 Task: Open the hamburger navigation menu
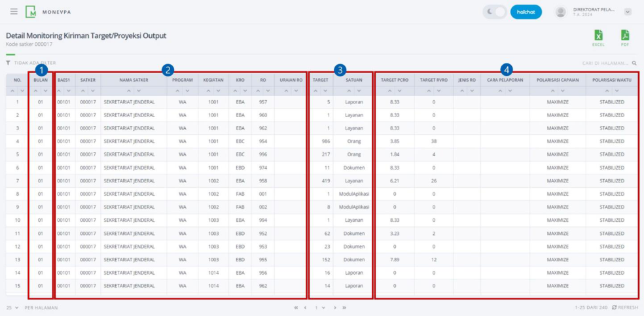point(14,12)
